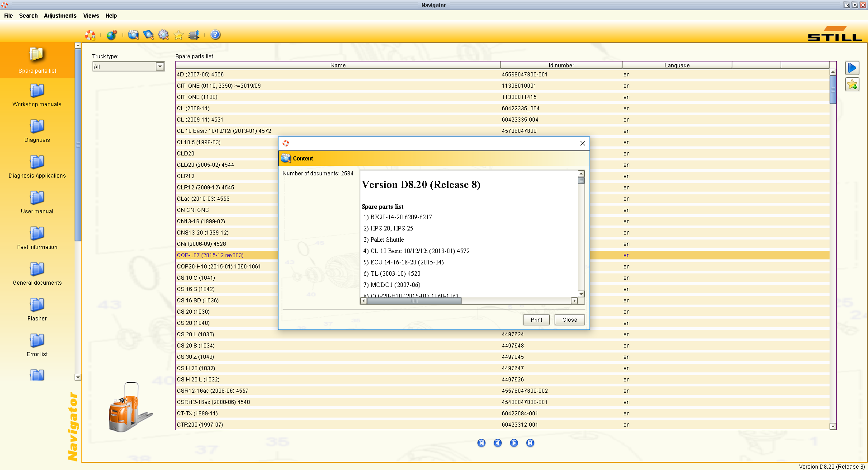Click Content dialog horizontal scroll right arrow

pos(574,301)
